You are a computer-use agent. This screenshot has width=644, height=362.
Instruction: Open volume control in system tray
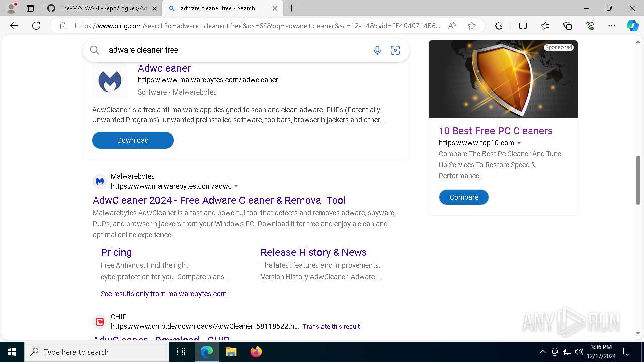point(579,352)
